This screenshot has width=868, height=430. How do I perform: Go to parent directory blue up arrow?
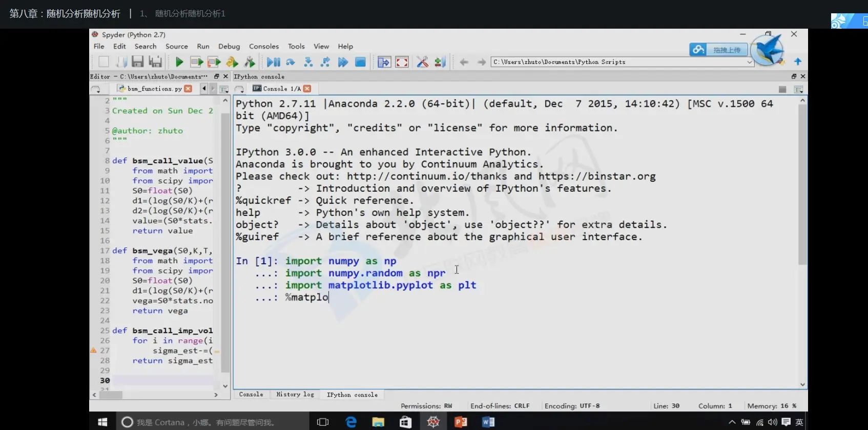(798, 61)
